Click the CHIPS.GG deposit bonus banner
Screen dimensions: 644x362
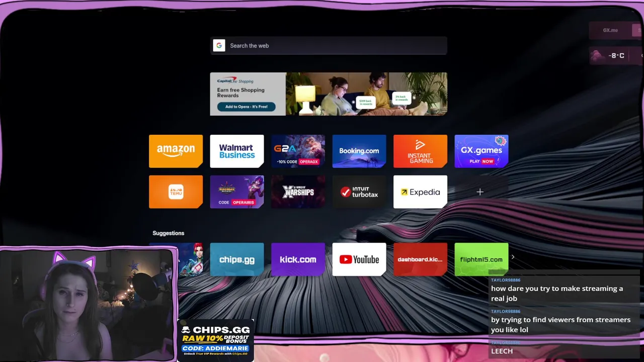216,340
